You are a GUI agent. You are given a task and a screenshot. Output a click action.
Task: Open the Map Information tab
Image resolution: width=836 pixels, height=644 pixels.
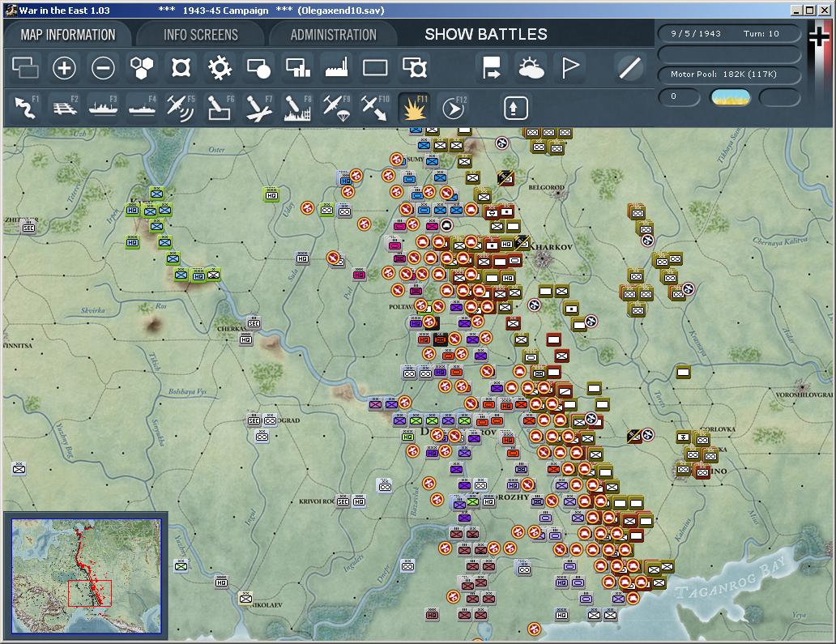(68, 35)
